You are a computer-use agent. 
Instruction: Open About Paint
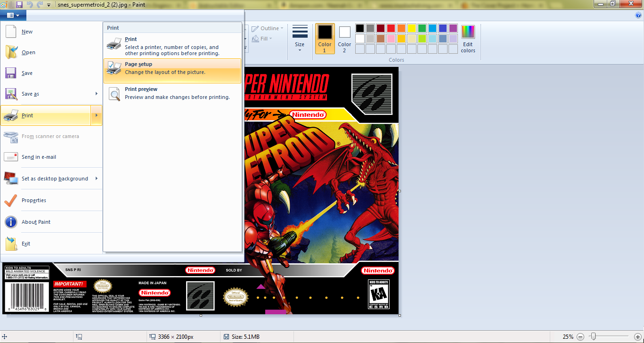pyautogui.click(x=51, y=222)
